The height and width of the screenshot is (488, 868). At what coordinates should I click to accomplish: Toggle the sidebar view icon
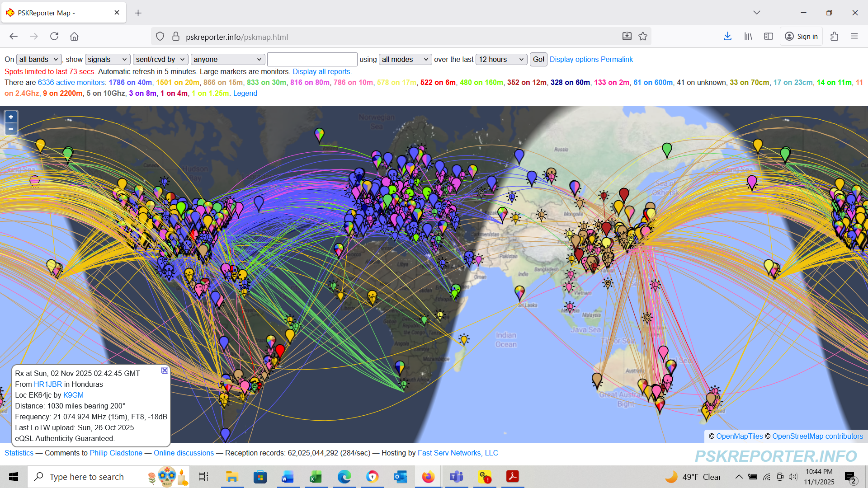pyautogui.click(x=768, y=37)
